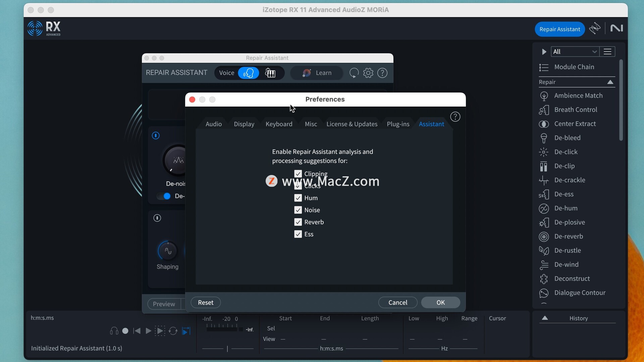Click the RX Advanced logo
The width and height of the screenshot is (644, 362).
[x=44, y=28]
